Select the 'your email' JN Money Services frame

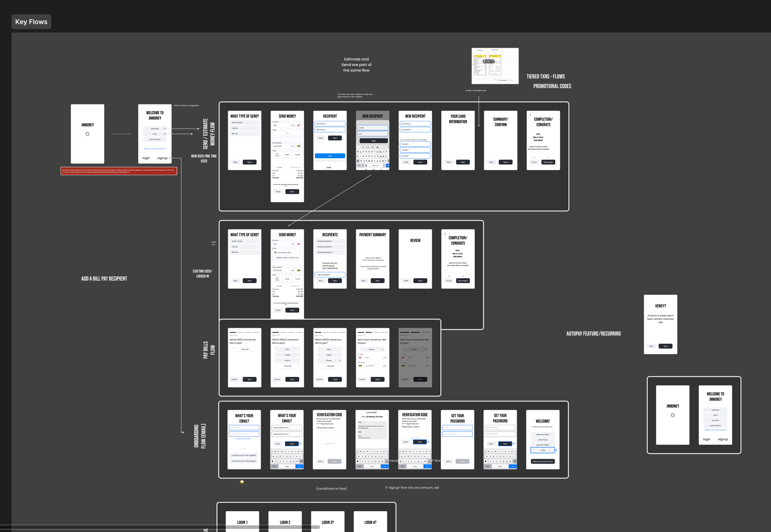[372, 439]
